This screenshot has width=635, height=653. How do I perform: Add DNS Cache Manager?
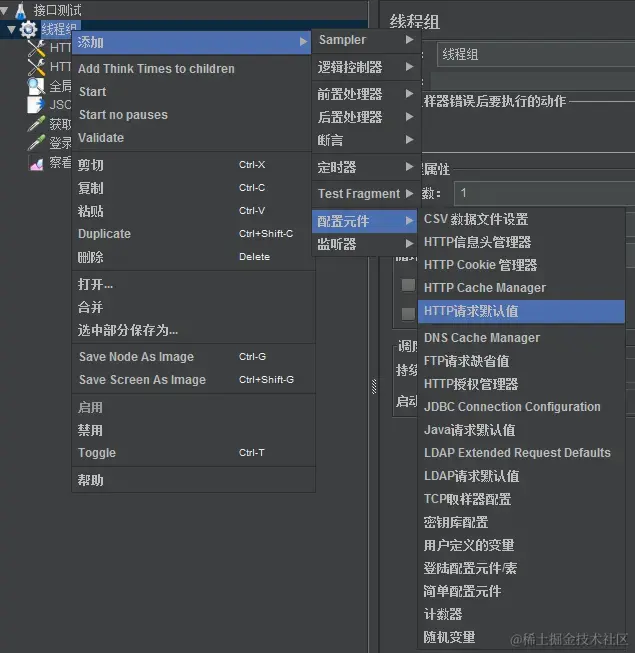point(521,338)
